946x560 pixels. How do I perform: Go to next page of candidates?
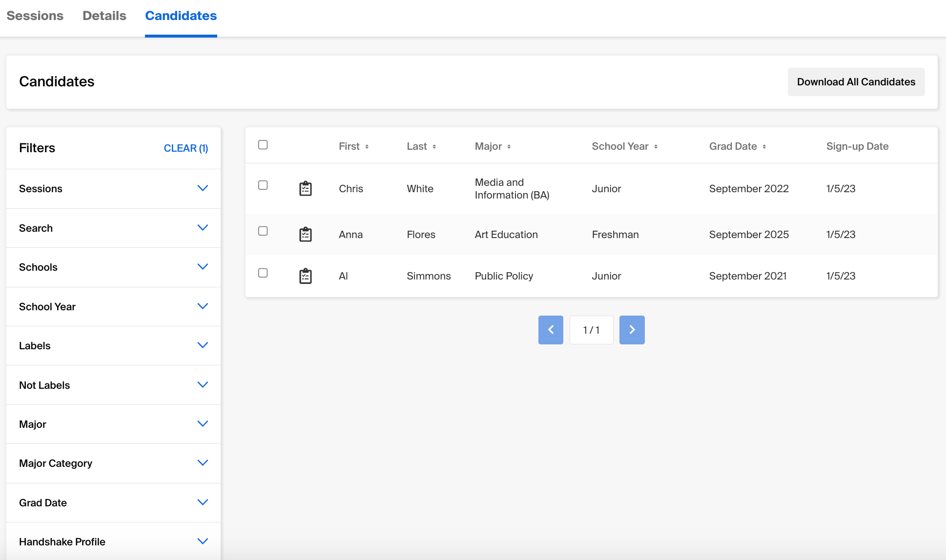click(632, 330)
